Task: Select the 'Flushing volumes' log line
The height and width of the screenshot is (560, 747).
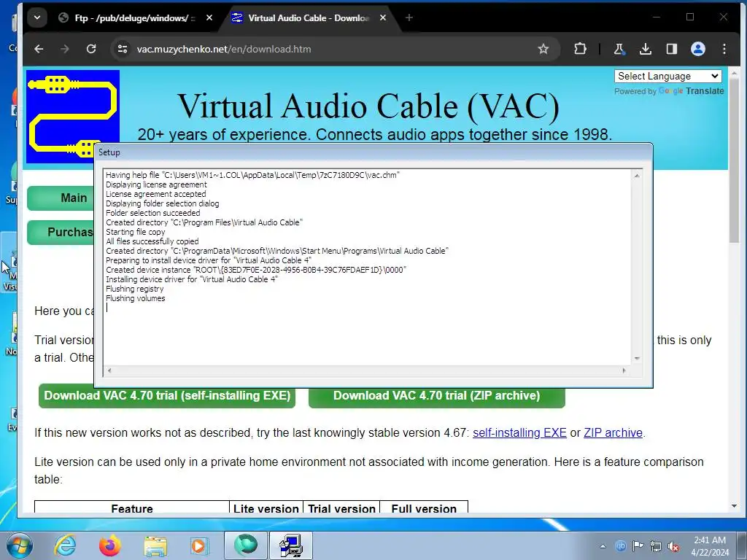Action: coord(135,298)
